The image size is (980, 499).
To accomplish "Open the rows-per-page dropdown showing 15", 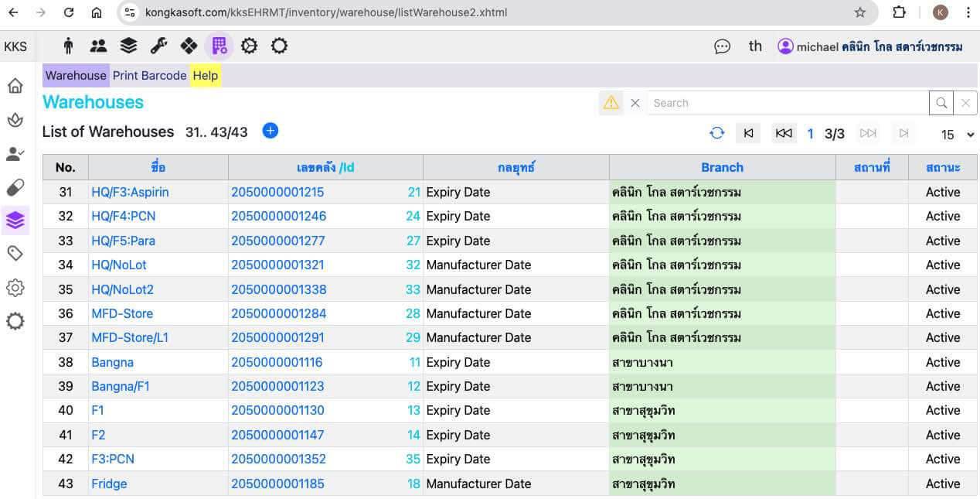I will [x=957, y=135].
